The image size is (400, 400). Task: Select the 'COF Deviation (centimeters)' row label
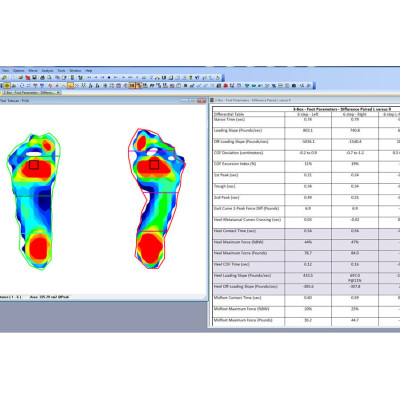point(238,153)
